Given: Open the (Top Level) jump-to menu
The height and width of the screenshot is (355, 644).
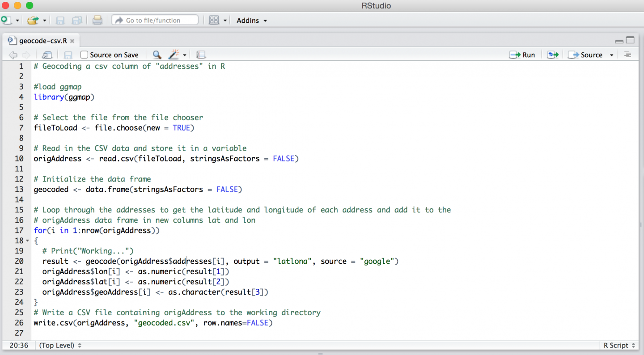Looking at the screenshot, I should coord(58,345).
